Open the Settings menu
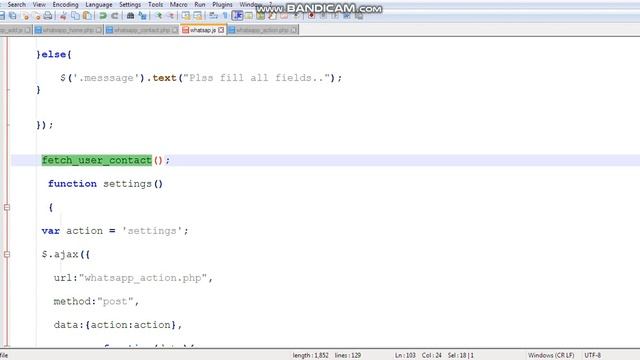 tap(130, 4)
